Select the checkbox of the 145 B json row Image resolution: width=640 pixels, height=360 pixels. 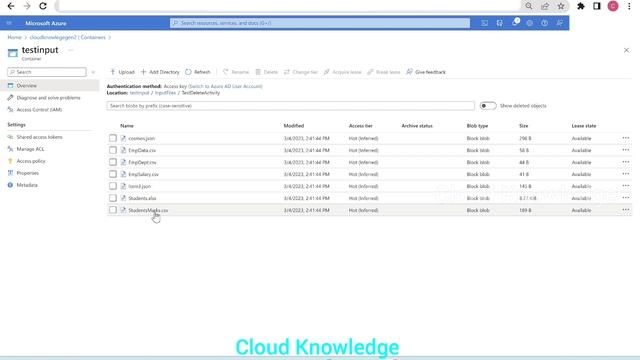(113, 186)
